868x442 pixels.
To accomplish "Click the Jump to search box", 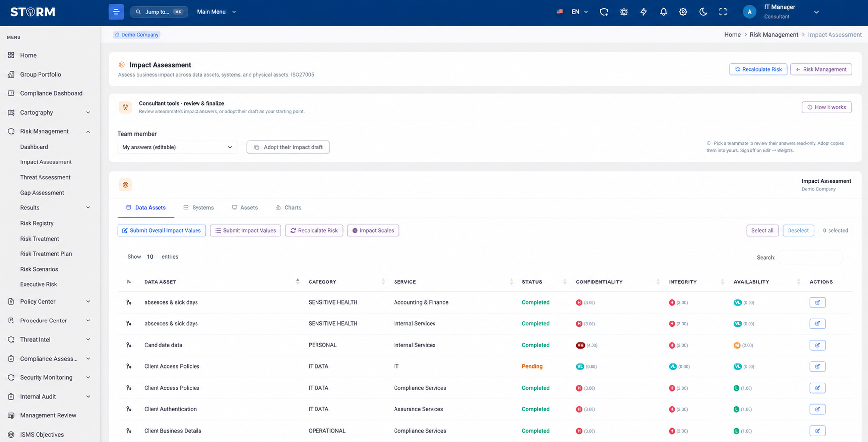I will 159,12.
